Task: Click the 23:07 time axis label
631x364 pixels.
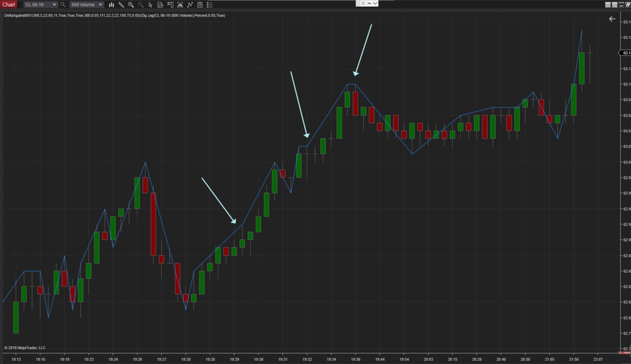Action: 598,359
